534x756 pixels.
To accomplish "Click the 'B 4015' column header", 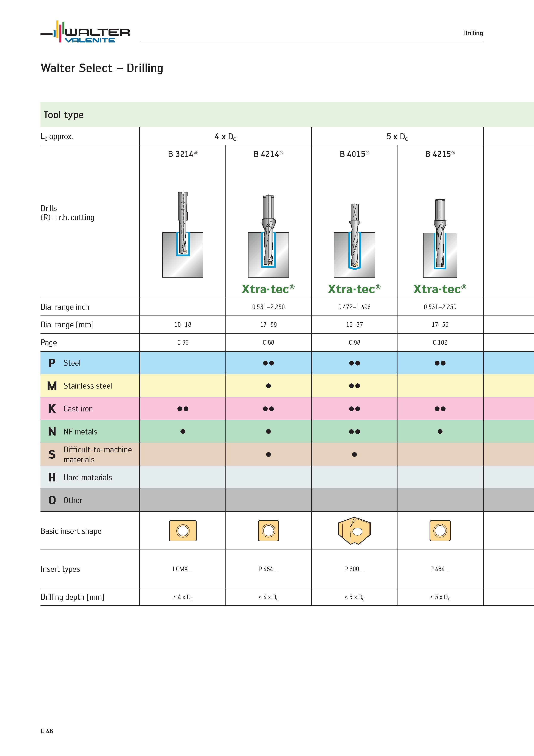I will [354, 154].
